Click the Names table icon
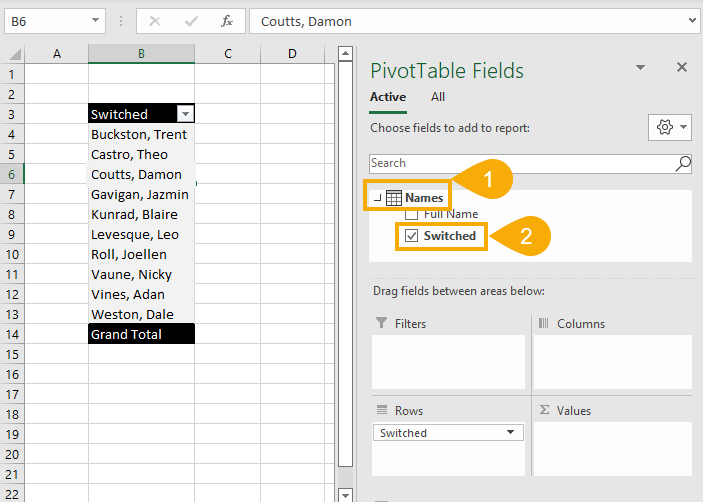 point(394,198)
